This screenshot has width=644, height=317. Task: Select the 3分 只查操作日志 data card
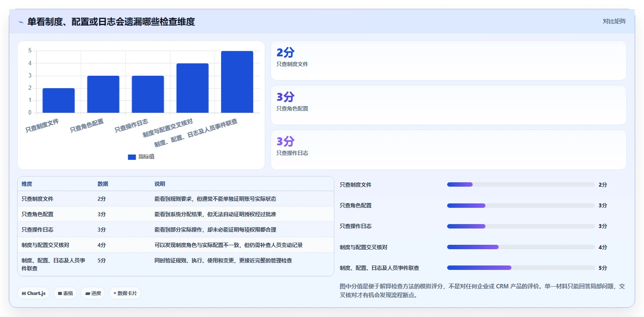coord(448,149)
